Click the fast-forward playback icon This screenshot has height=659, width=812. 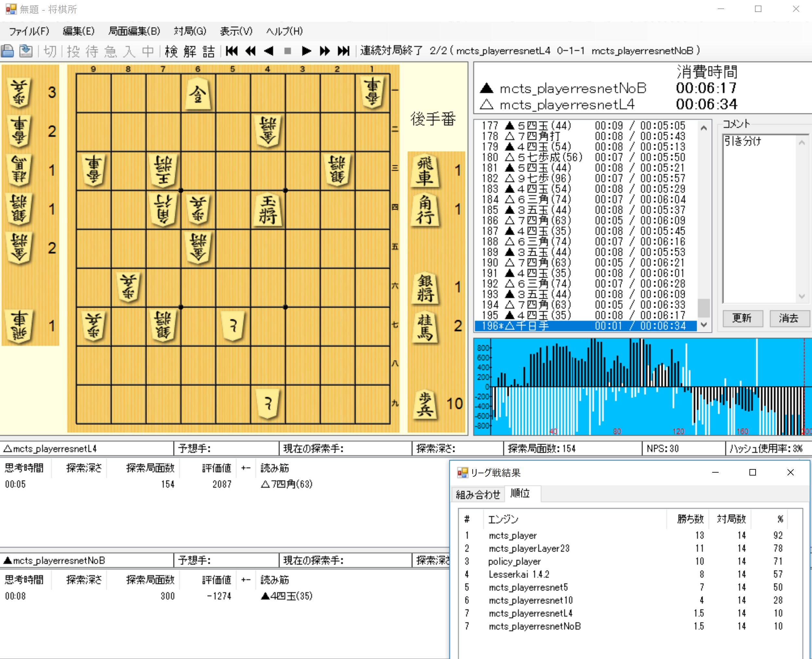(x=324, y=51)
